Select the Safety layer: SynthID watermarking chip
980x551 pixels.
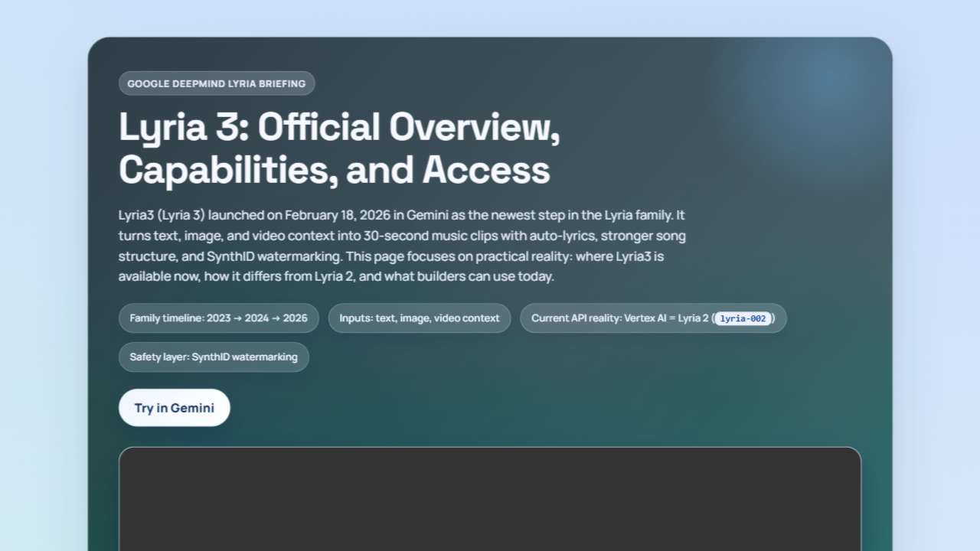[214, 357]
